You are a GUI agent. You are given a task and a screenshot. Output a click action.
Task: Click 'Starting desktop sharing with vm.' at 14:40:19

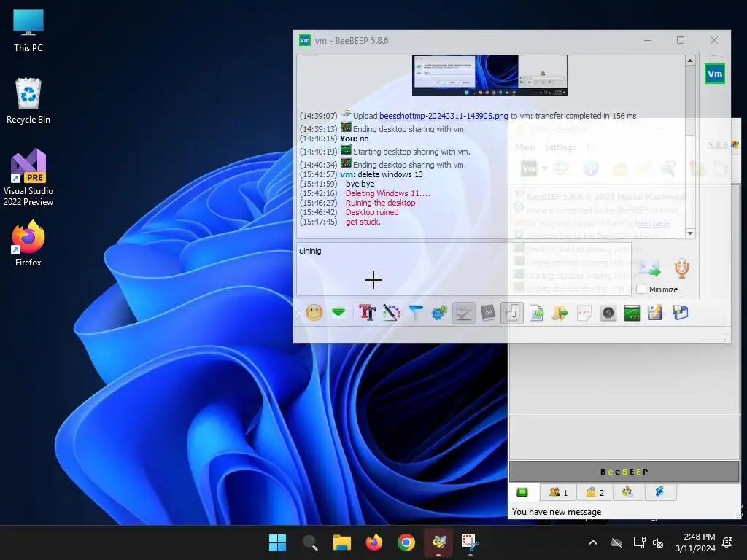pos(411,152)
